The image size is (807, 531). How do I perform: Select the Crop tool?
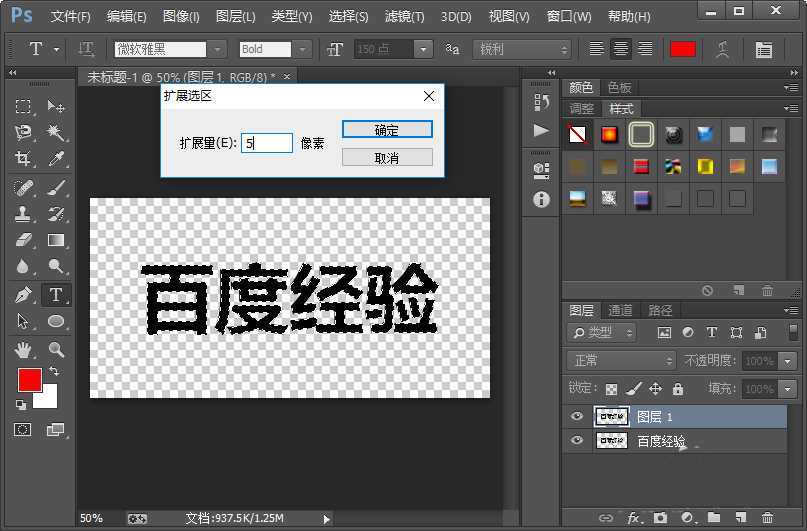23,159
